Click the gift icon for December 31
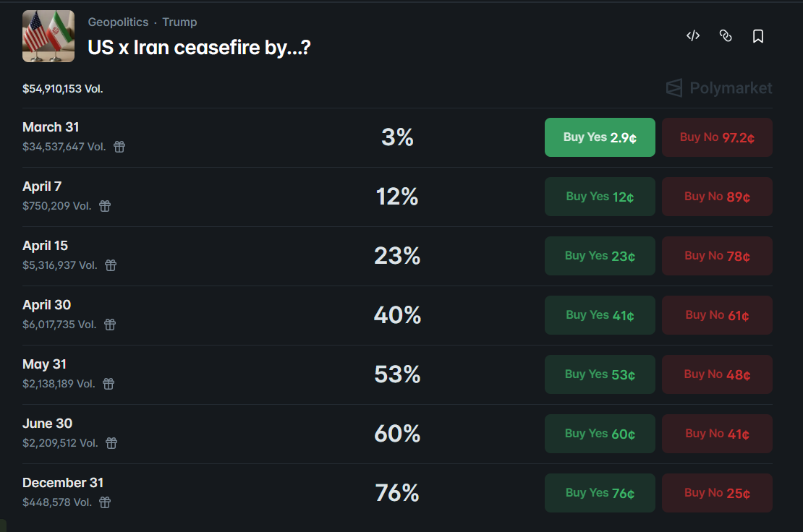803x532 pixels. 104,502
